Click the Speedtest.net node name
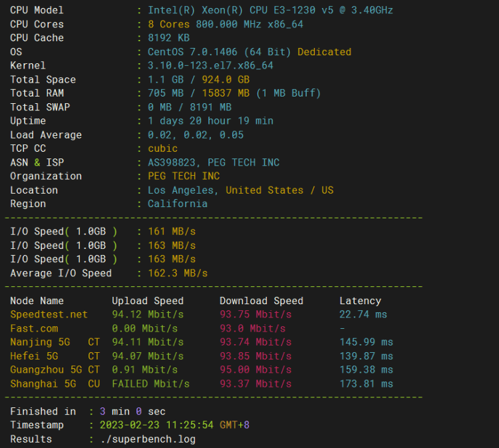 coord(49,314)
